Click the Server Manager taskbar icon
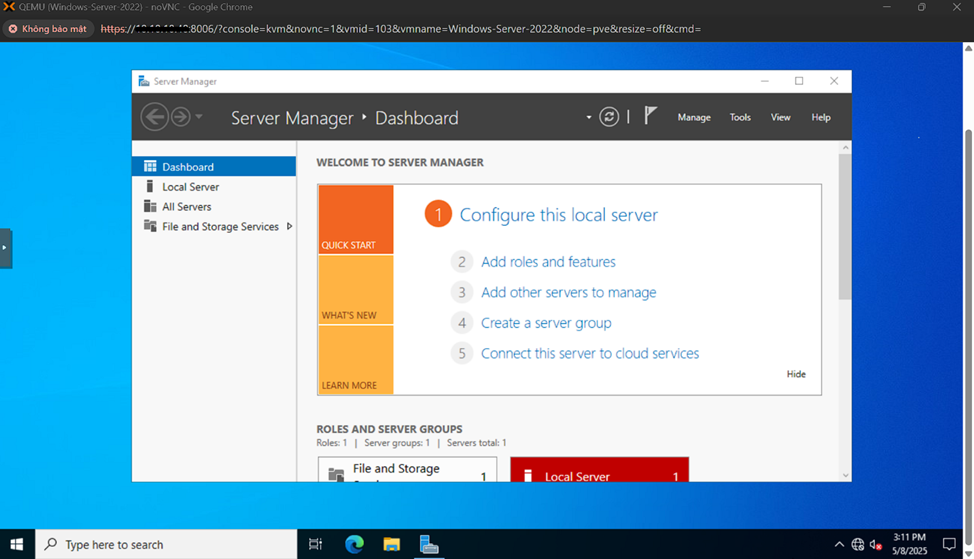The image size is (974, 559). coord(429,544)
